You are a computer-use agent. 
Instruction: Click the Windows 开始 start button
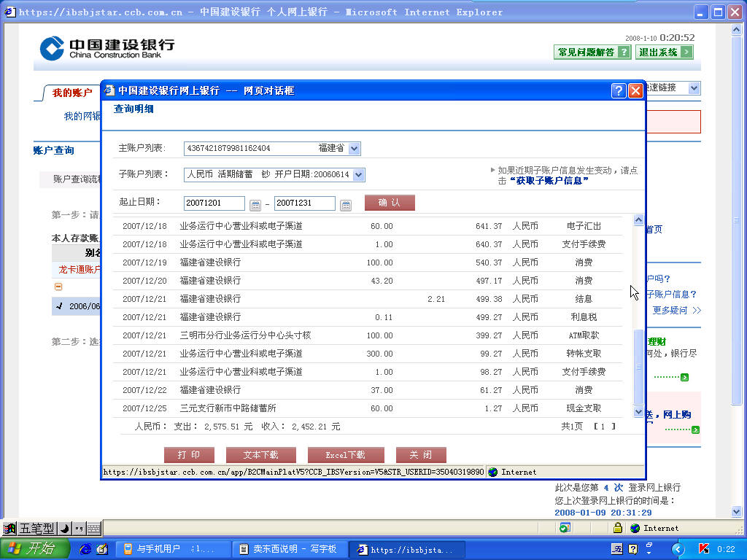tap(35, 548)
